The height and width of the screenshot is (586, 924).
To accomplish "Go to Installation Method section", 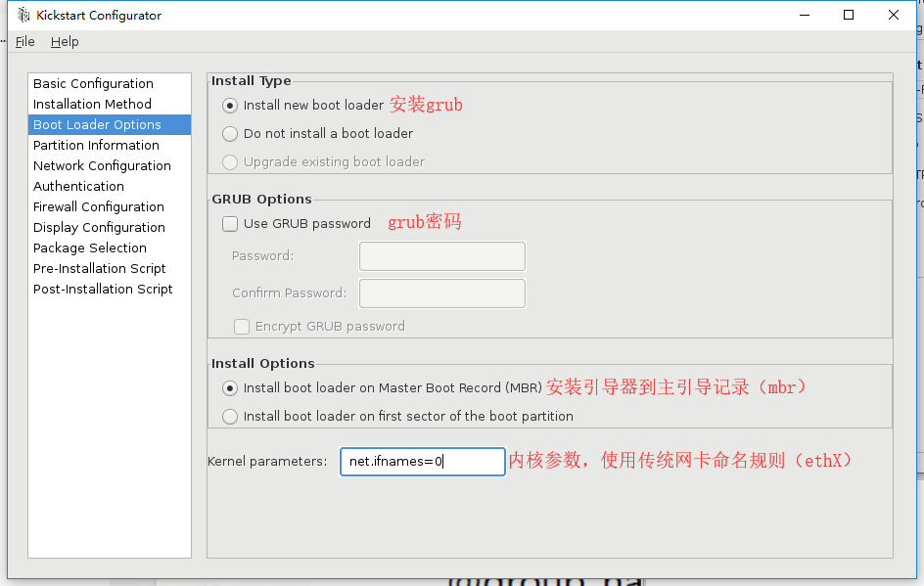I will pos(110,105).
